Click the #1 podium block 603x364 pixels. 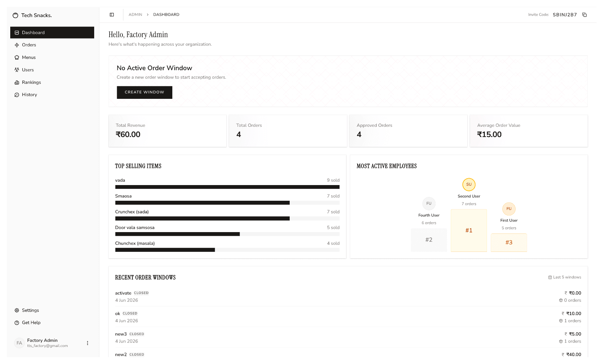click(469, 230)
